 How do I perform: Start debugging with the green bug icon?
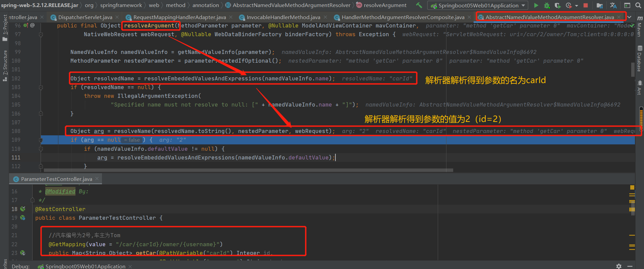coord(547,5)
